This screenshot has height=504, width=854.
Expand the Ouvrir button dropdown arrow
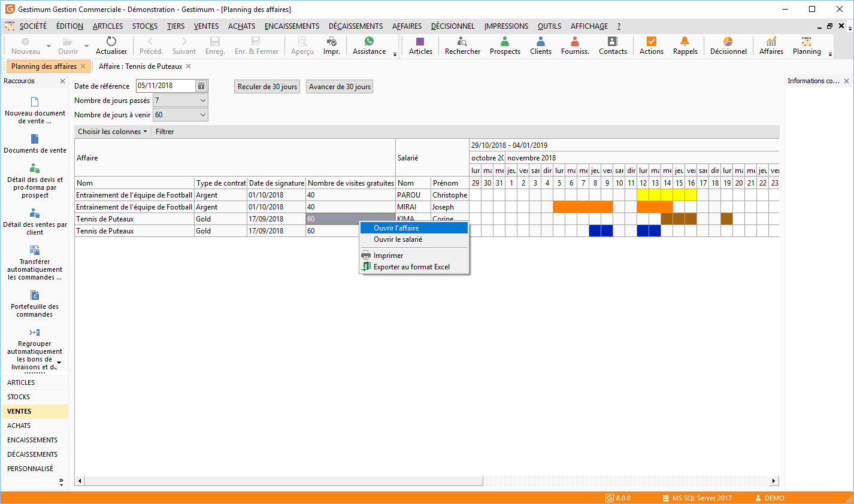click(86, 46)
